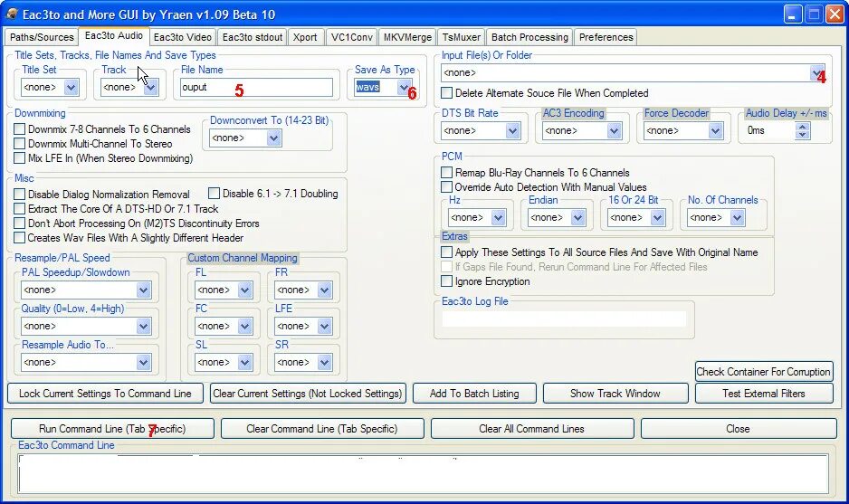Enable Delete Alternate Source File When Completed
849x504 pixels.
pos(447,93)
